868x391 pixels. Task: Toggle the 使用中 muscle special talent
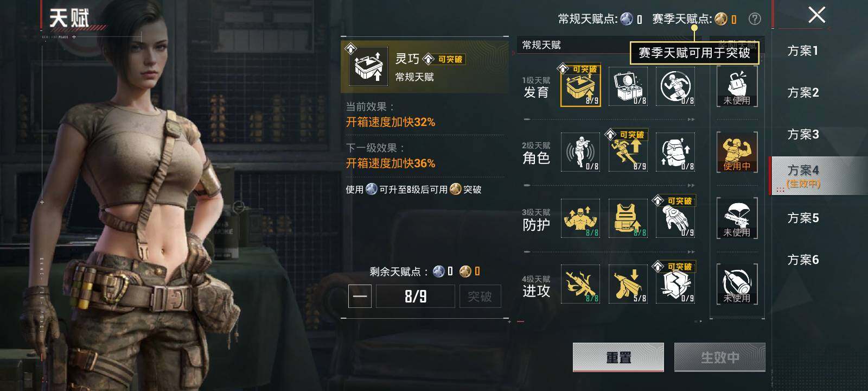coord(737,152)
